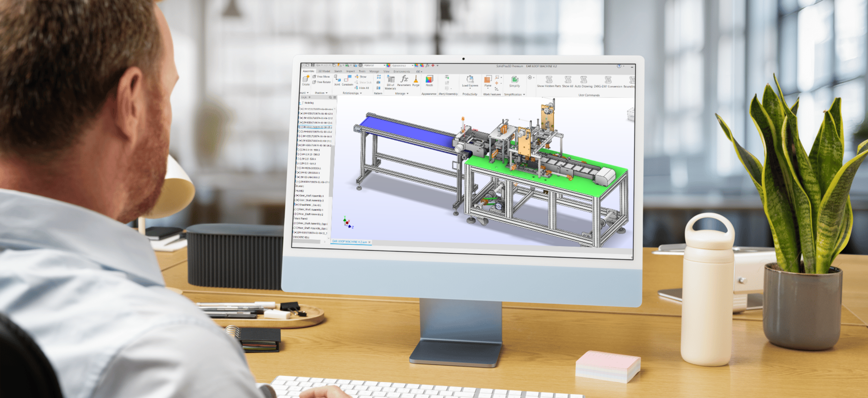
Task: Select JM-2.5-15 -590:2 tree item
Action: tap(309, 154)
